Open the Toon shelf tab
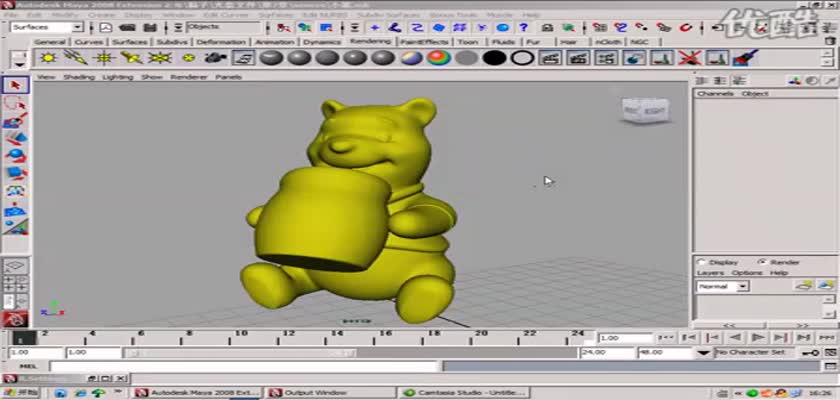Image resolution: width=840 pixels, height=400 pixels. pos(468,42)
